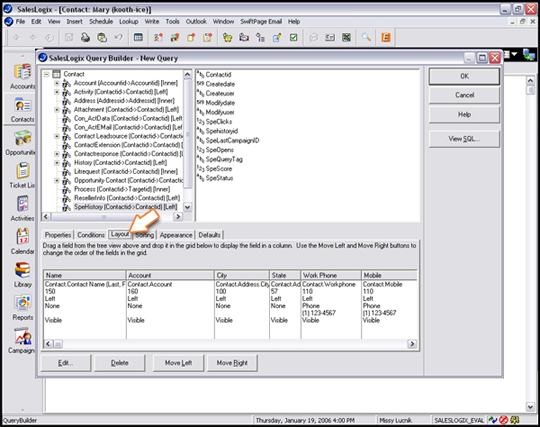Expand the History join tree node
540x427 pixels.
(57, 163)
